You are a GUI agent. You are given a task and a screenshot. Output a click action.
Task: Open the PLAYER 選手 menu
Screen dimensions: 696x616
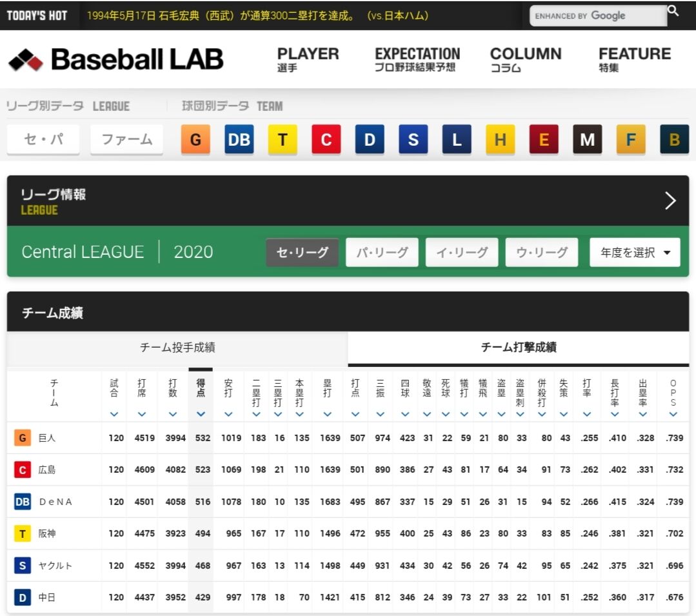[x=308, y=59]
